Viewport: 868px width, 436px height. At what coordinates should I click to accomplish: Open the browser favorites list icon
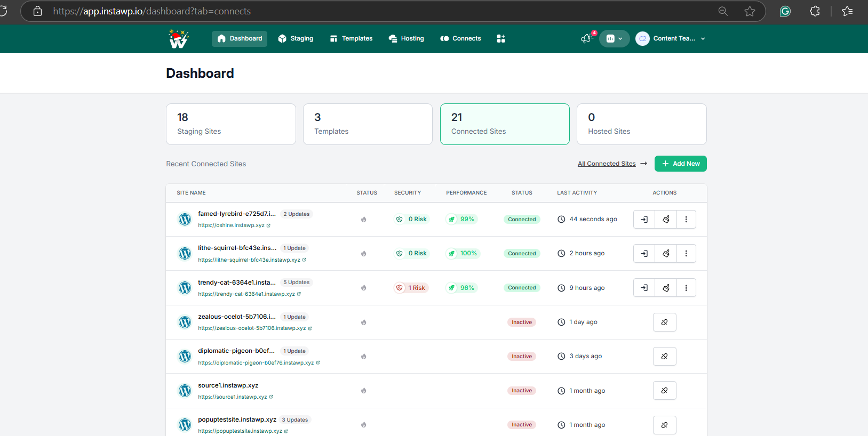click(847, 11)
